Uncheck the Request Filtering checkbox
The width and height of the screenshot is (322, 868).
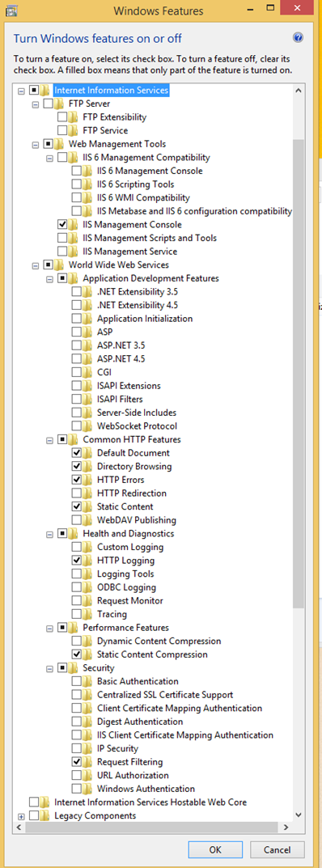(76, 762)
